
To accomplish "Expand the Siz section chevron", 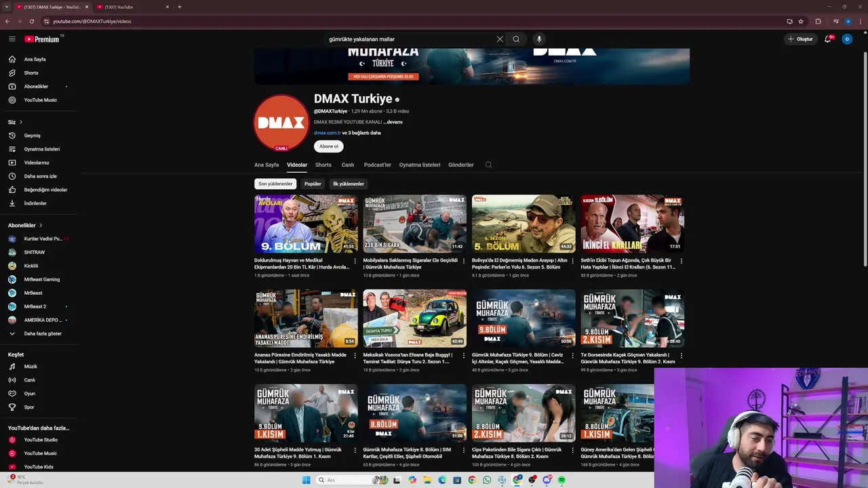I will coord(21,122).
